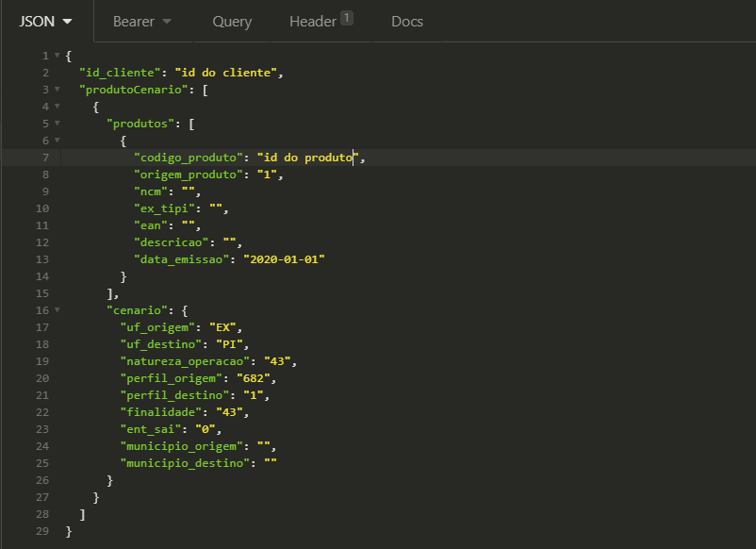Switch to the Header tab
Viewport: 756px width, 549px height.
tap(321, 22)
